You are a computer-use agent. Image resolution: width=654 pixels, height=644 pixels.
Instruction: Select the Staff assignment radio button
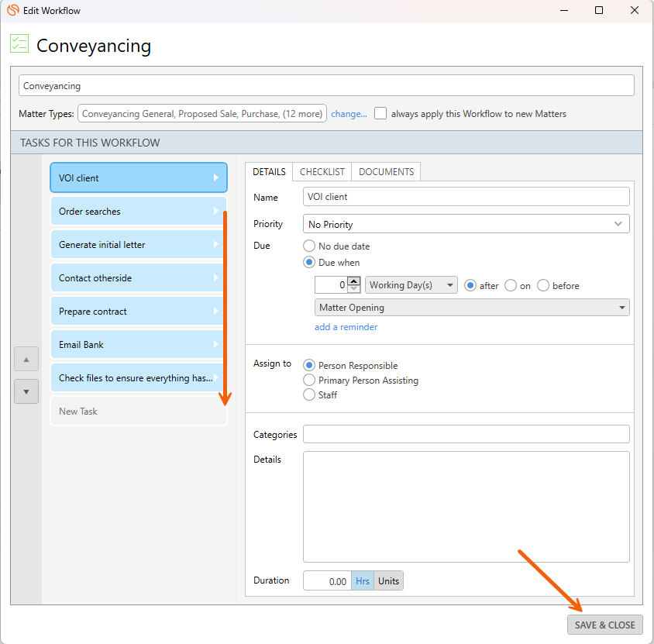[x=309, y=395]
